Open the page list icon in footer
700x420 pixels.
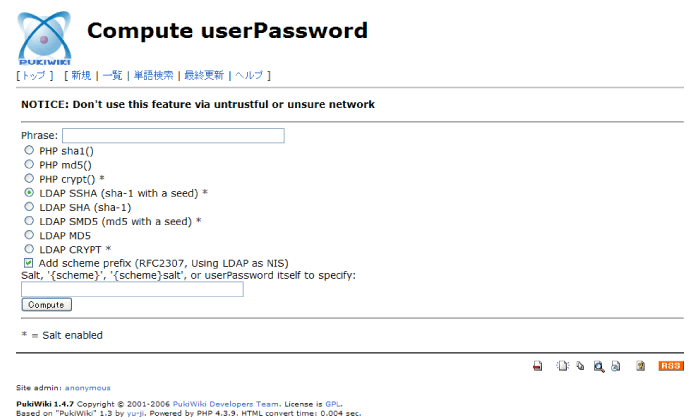(x=580, y=366)
